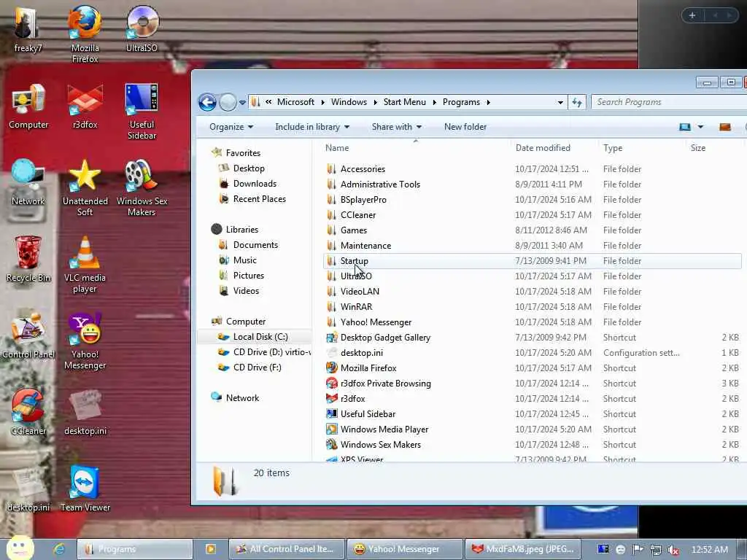The height and width of the screenshot is (560, 747).
Task: Select the WinRAR folder
Action: 356,307
